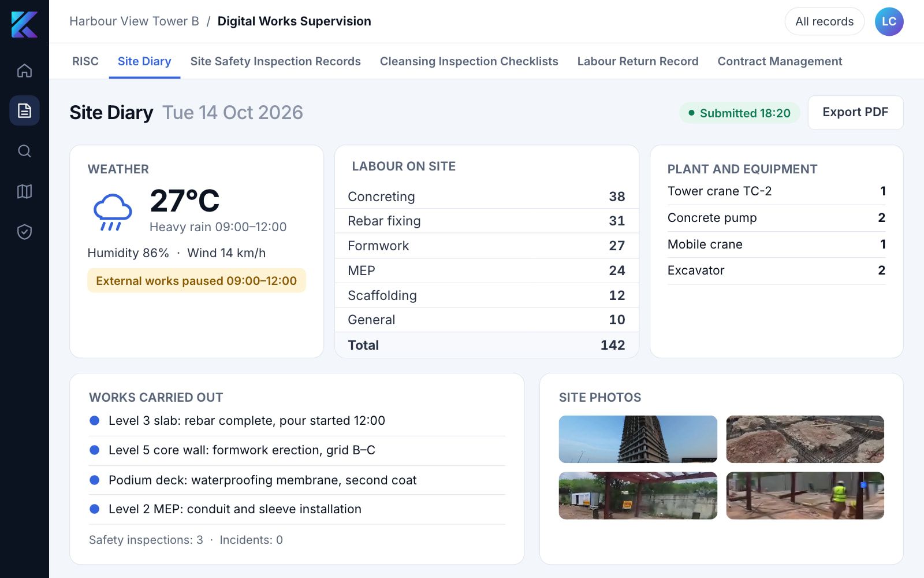The width and height of the screenshot is (924, 578).
Task: Click the Tue 14 Oct 2026 date
Action: pyautogui.click(x=232, y=112)
